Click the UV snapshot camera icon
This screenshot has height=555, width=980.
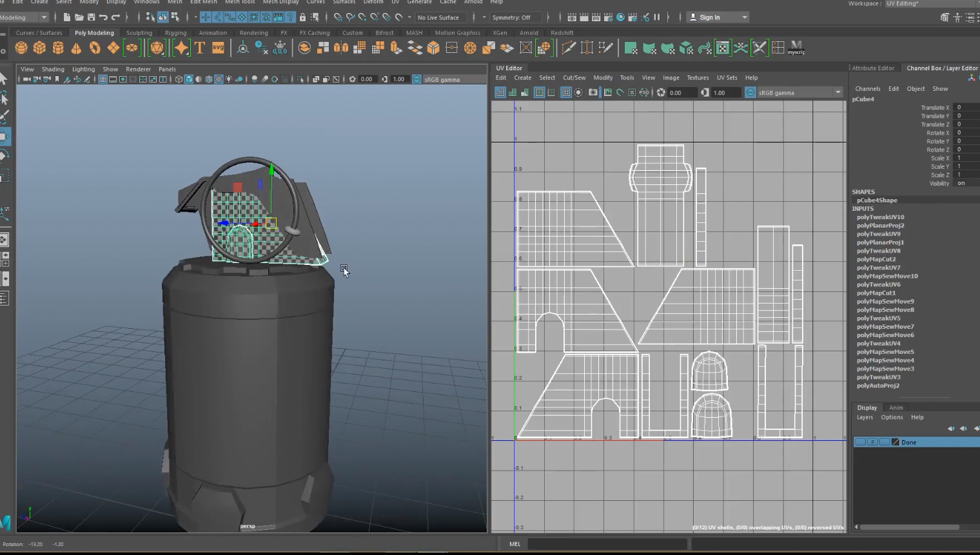point(593,93)
